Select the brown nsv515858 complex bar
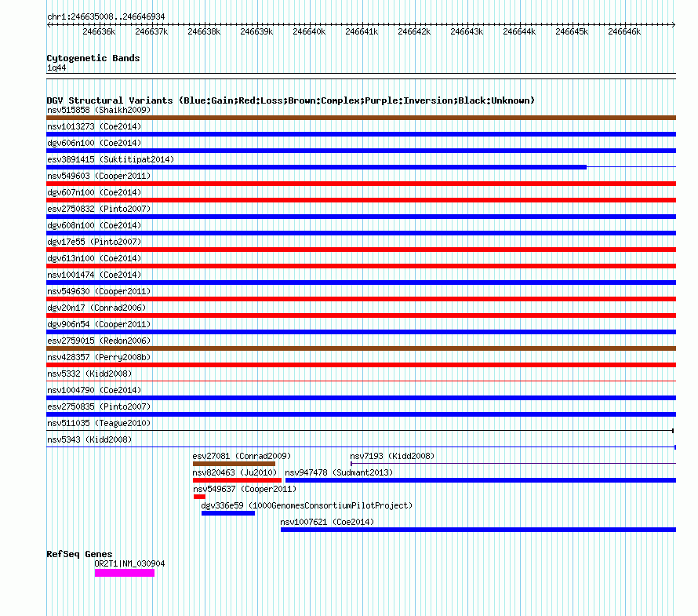The width and height of the screenshot is (698, 616). pyautogui.click(x=361, y=118)
